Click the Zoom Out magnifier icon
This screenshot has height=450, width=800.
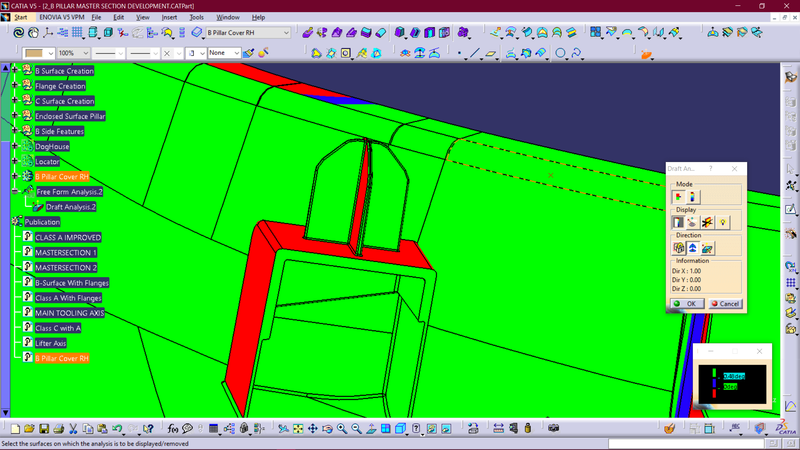(356, 429)
